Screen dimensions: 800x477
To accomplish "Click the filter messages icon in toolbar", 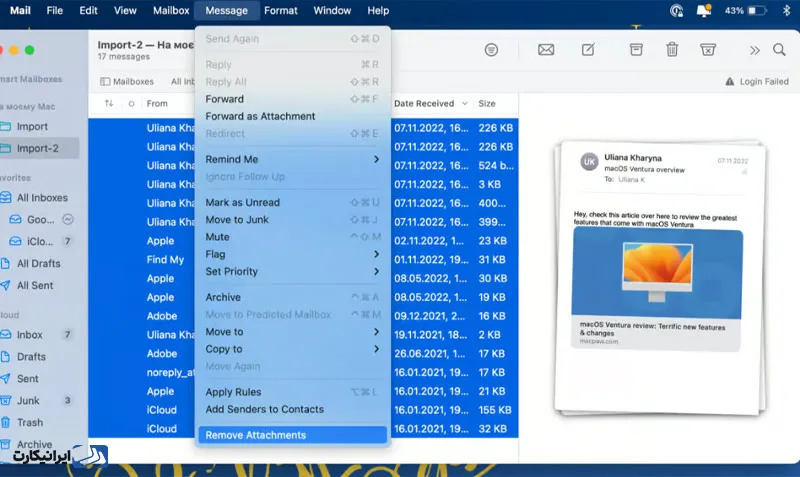I will coord(491,49).
